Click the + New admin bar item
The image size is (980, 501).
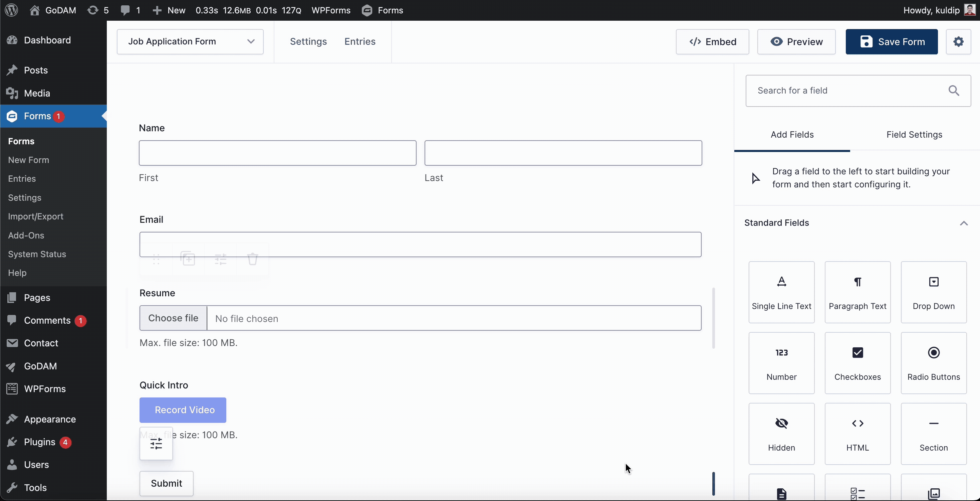point(169,10)
